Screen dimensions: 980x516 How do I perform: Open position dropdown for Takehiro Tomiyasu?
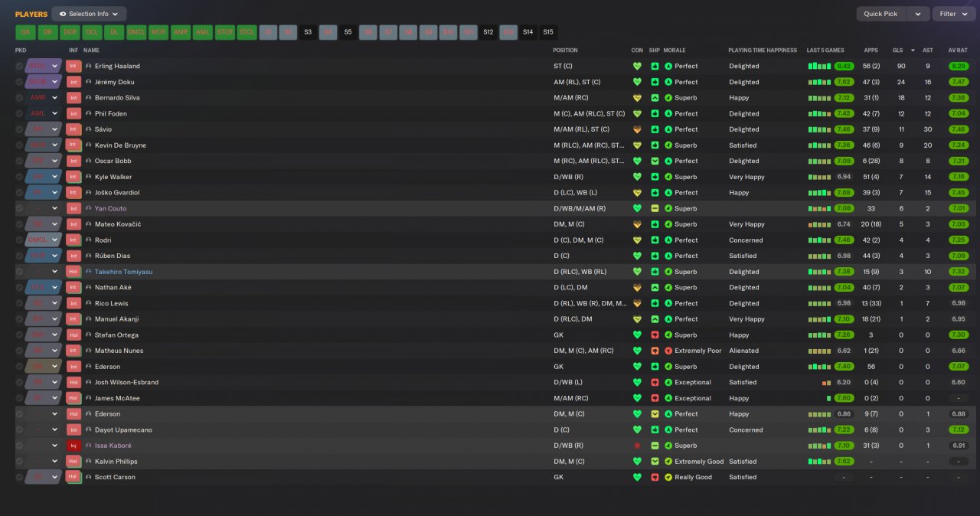point(55,272)
